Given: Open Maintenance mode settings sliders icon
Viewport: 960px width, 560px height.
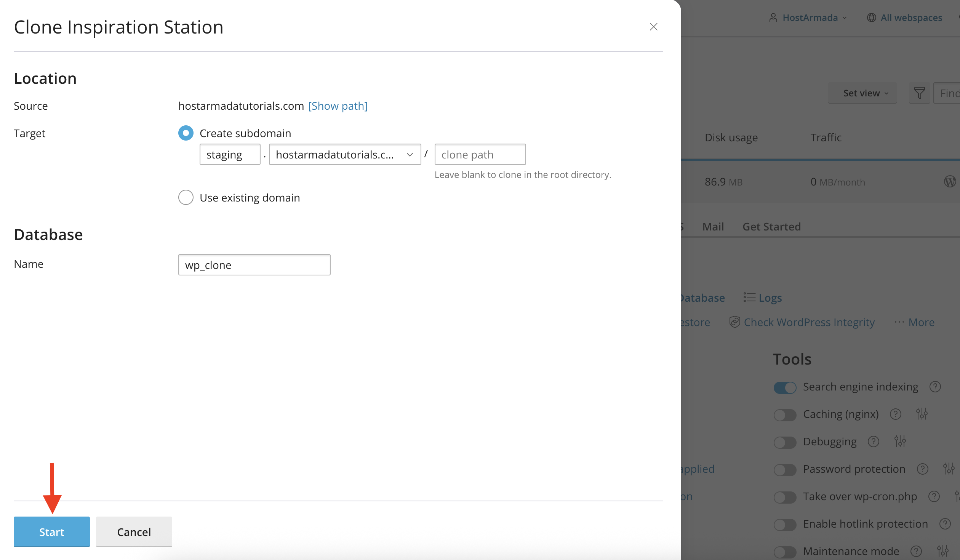Looking at the screenshot, I should (x=943, y=551).
